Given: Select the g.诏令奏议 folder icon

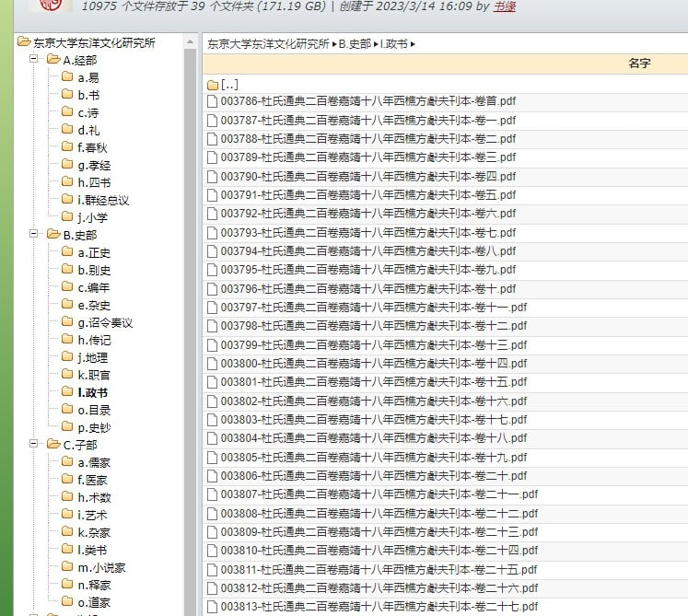Looking at the screenshot, I should click(67, 321).
